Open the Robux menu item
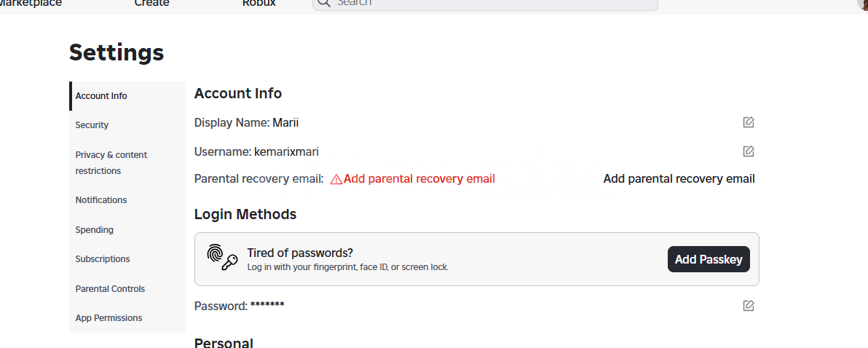Image resolution: width=868 pixels, height=348 pixels. coord(259,4)
